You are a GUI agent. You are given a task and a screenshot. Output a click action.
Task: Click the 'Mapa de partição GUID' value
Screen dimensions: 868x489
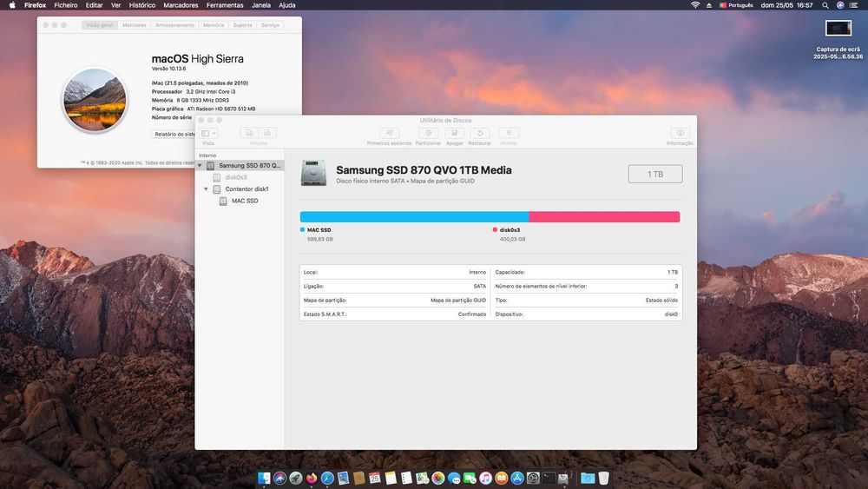[457, 301]
